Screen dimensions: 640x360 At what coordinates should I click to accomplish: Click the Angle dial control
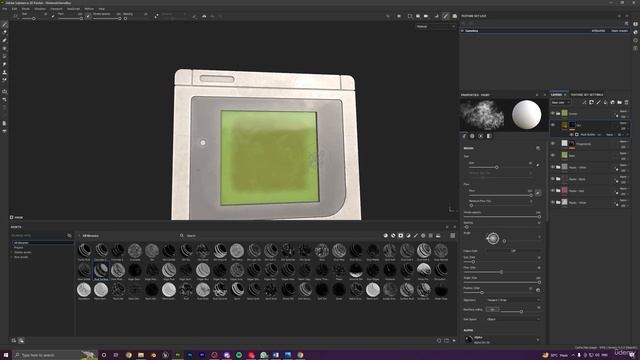pyautogui.click(x=493, y=238)
